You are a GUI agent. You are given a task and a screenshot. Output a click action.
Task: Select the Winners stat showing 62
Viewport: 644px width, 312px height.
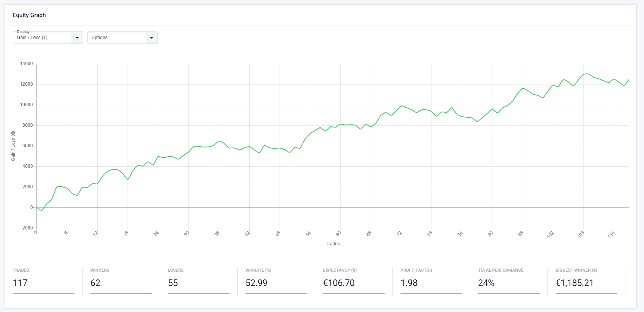95,283
